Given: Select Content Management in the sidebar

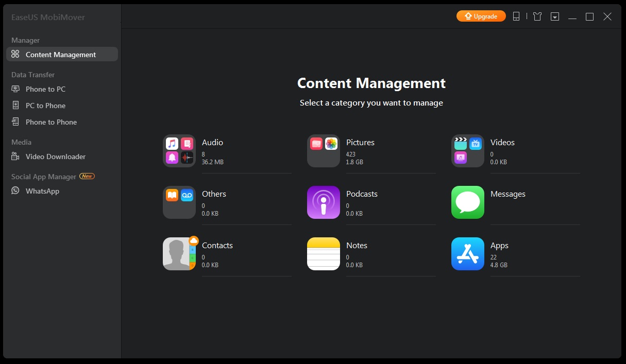Looking at the screenshot, I should [x=61, y=54].
